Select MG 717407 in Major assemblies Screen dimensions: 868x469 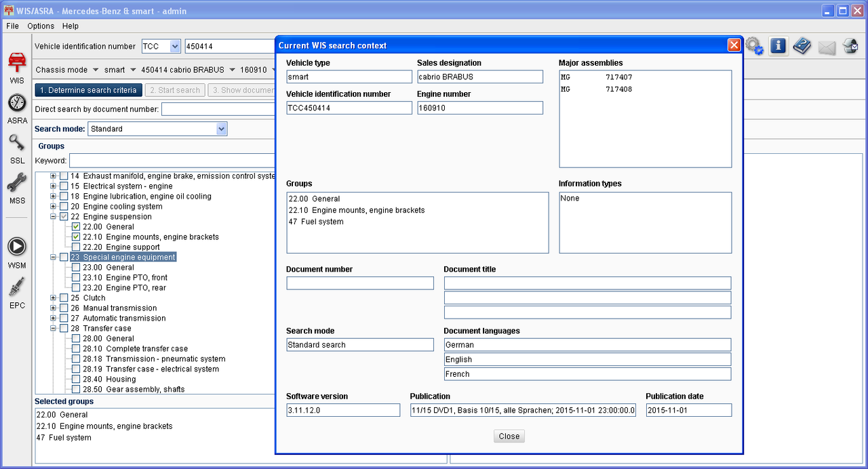597,77
